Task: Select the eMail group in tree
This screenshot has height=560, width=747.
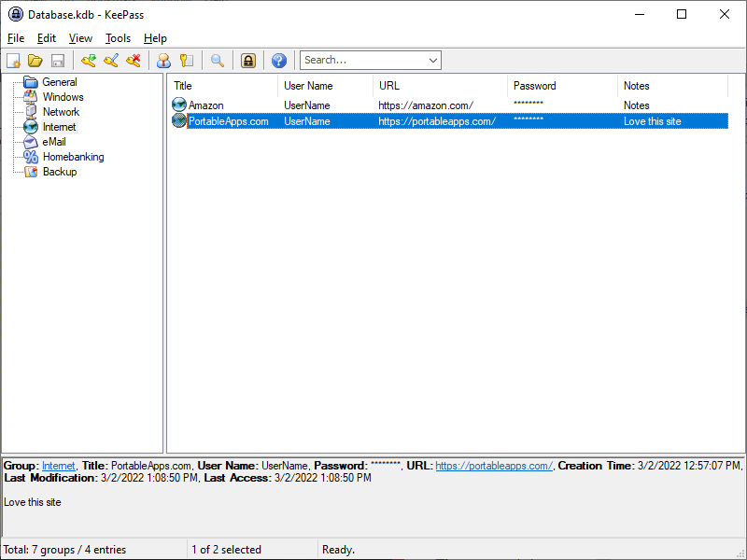Action: pyautogui.click(x=53, y=142)
